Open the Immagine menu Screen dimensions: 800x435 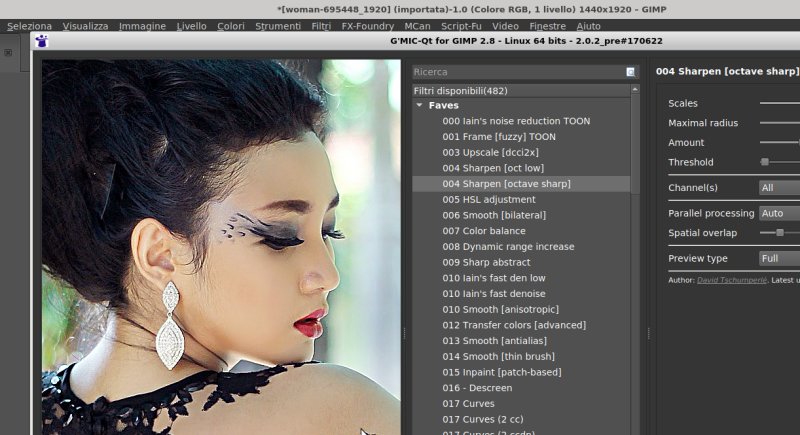click(142, 26)
